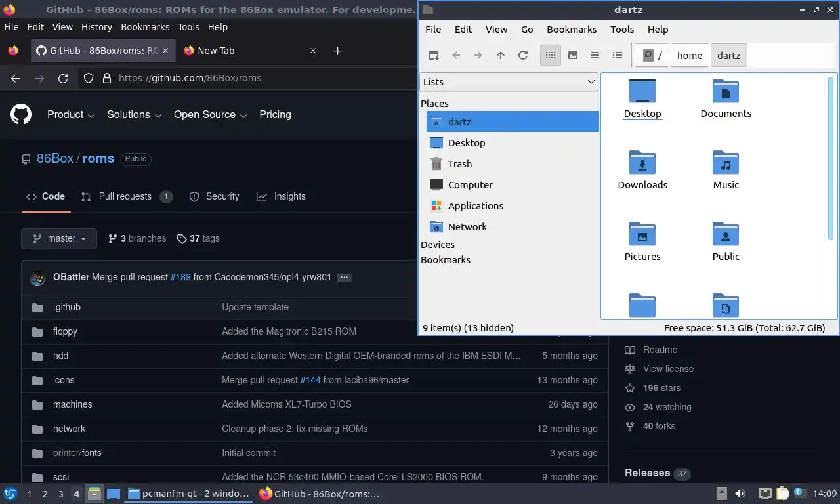Open the Pull requests tab
Viewport: 840px width, 504px height.
(x=127, y=196)
